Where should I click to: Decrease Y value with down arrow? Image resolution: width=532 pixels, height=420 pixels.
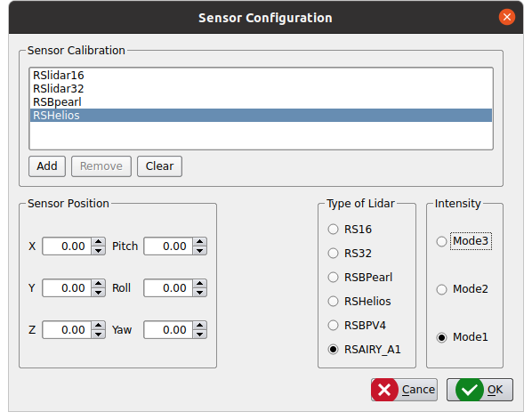[x=99, y=293]
